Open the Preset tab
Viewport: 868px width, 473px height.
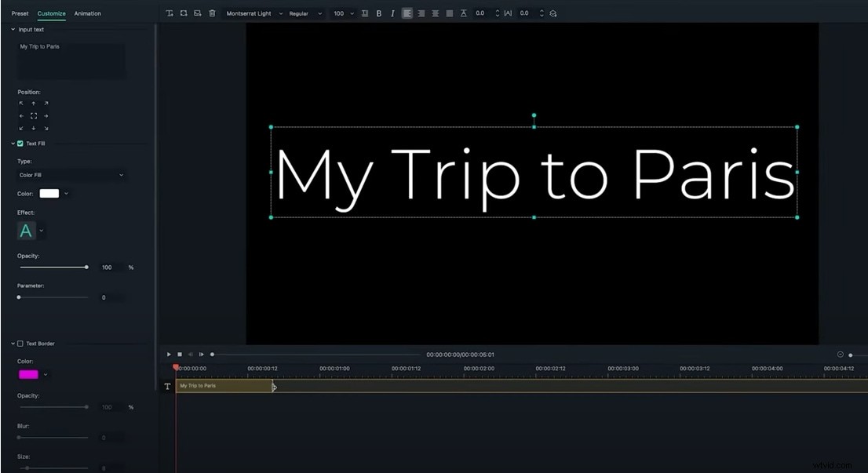[20, 13]
